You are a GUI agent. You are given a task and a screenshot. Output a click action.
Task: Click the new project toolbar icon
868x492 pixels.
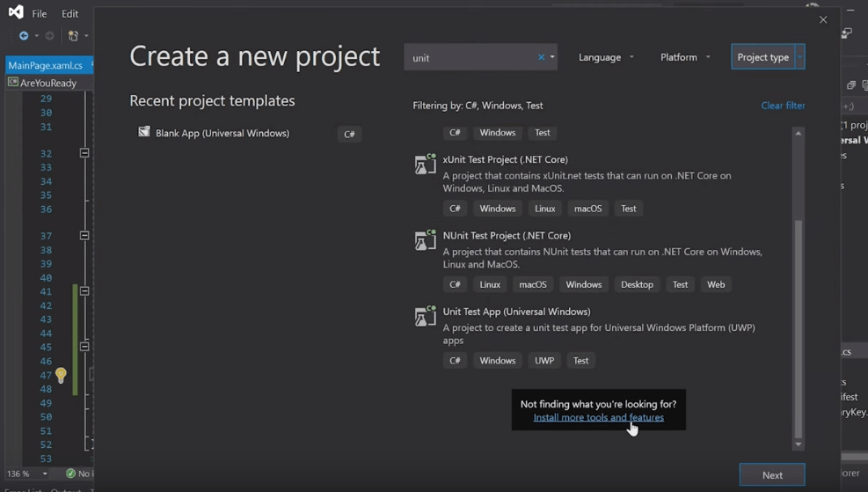click(x=73, y=35)
